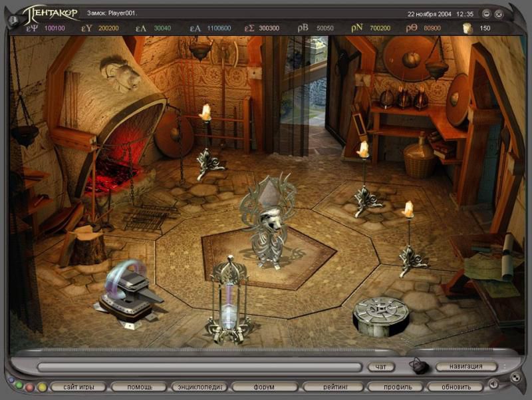
Task: Toggle the sound speaker icon
Action: click(492, 384)
